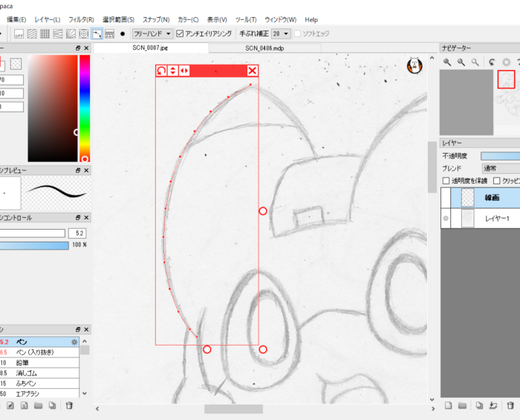Close the brush list panel
The image size is (520, 420).
click(86, 329)
